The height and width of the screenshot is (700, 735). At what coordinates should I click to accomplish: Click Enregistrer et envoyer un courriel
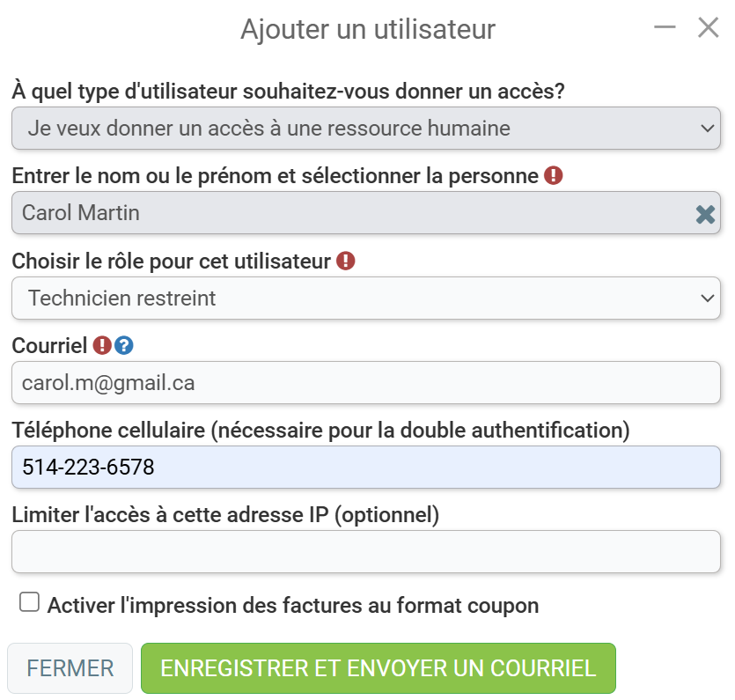pos(379,668)
